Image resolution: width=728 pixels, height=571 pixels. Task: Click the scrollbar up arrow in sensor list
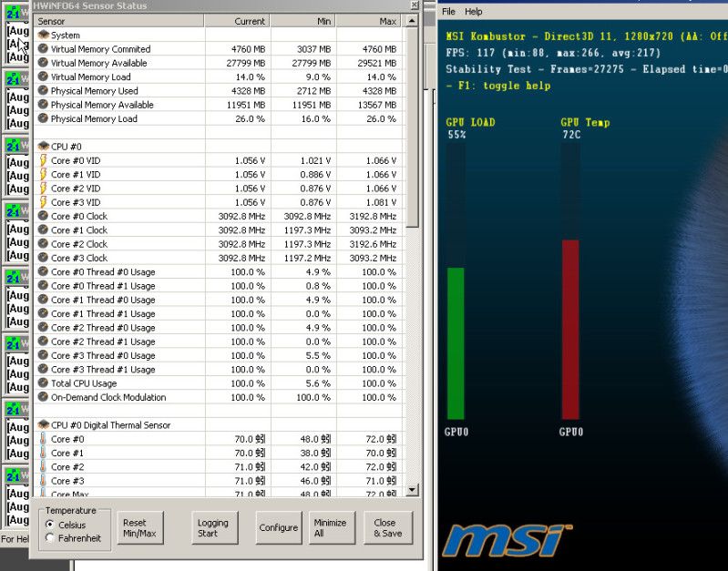[412, 21]
